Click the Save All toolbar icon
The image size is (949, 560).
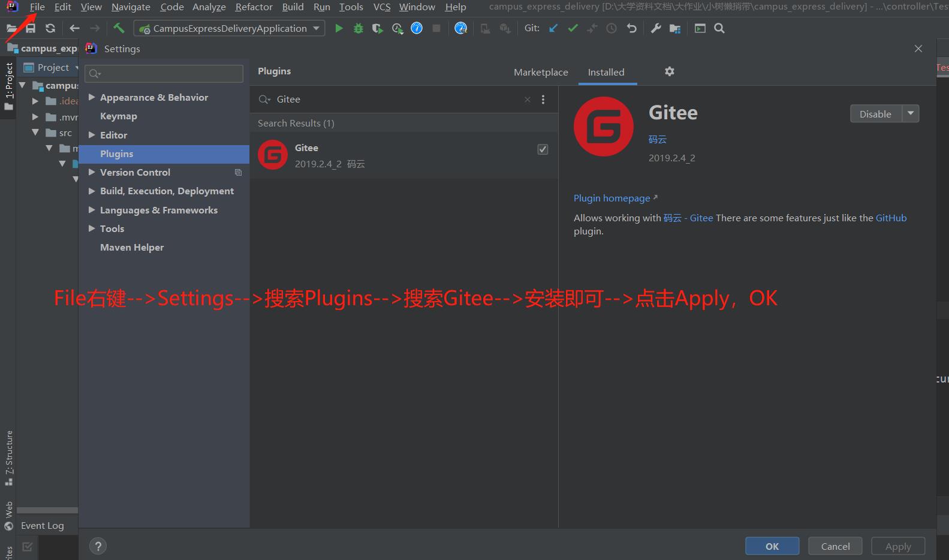click(x=30, y=28)
